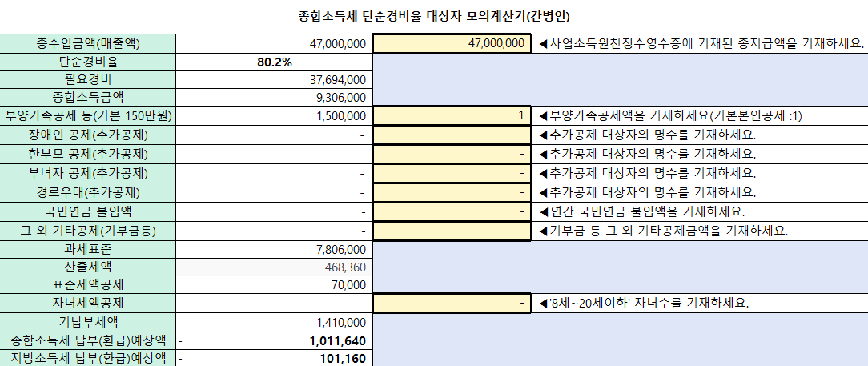
Task: Click the 종합소득세 납부(환급)예상액 label
Action: (88, 340)
